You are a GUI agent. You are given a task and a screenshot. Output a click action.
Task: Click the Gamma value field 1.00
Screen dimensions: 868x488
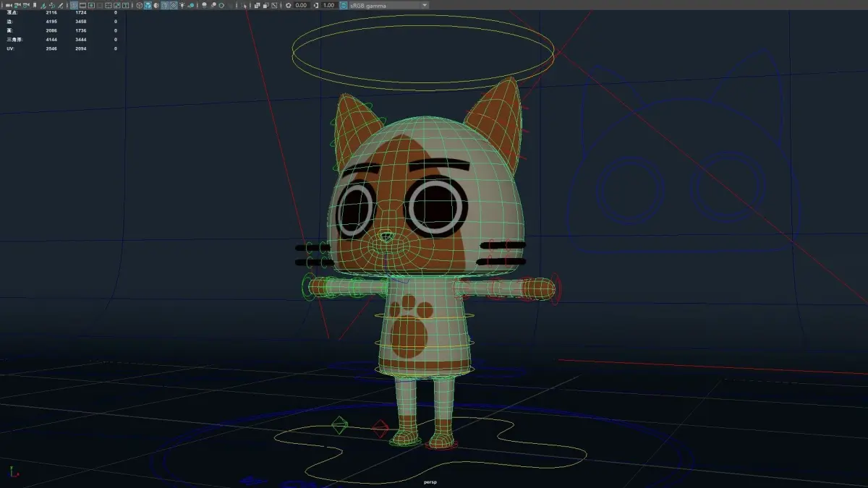tap(329, 5)
